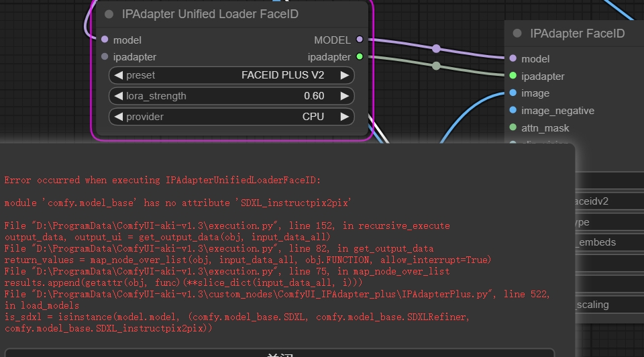Screen dimensions: 644x357
Task: Switch to the next preset with right arrow
Action: [x=344, y=75]
